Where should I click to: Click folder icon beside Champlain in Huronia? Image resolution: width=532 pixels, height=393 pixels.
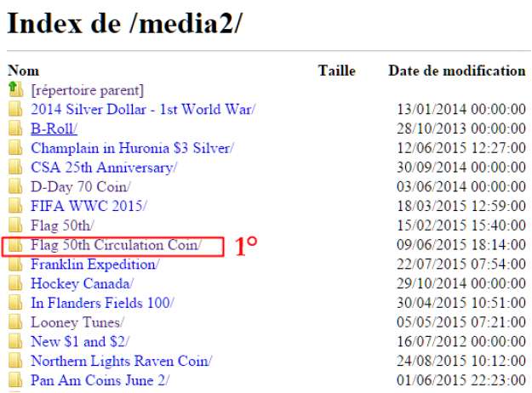[x=15, y=148]
